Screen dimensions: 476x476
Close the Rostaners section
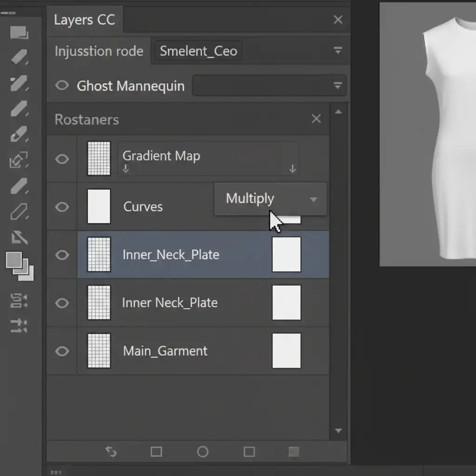[316, 119]
